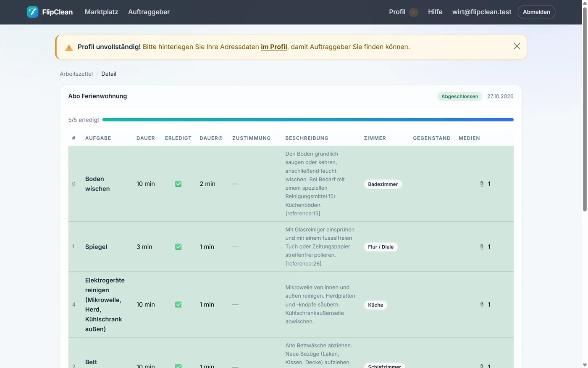Click the date 27.10.2026
The width and height of the screenshot is (588, 368).
click(x=500, y=96)
